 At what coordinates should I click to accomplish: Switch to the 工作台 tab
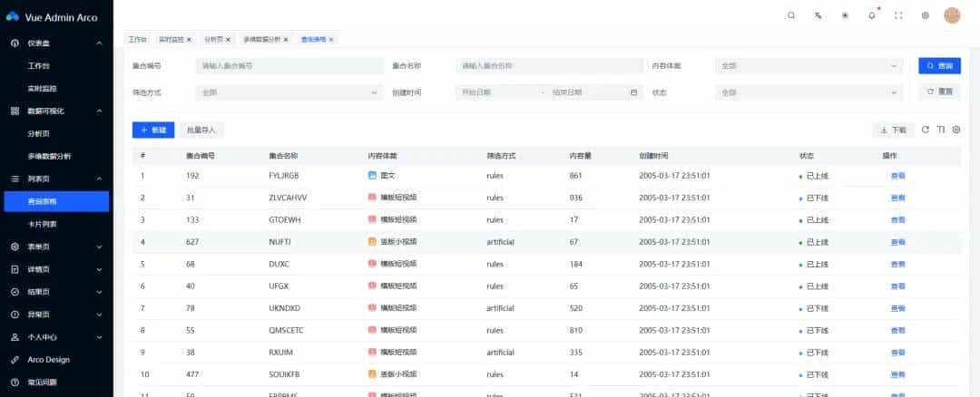[x=137, y=39]
